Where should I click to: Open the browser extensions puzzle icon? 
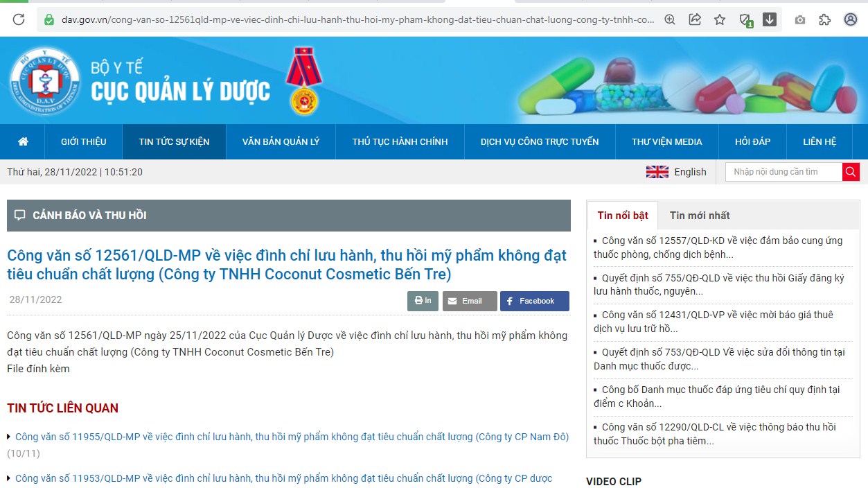[824, 19]
